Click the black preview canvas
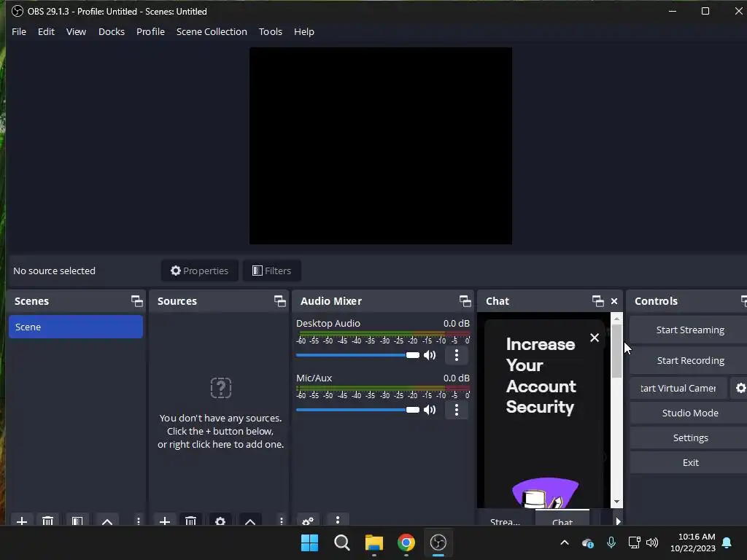 [x=381, y=146]
